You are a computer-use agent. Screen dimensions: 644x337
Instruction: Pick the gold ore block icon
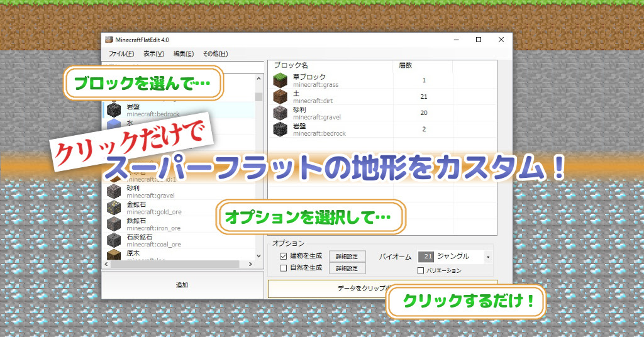tap(114, 207)
